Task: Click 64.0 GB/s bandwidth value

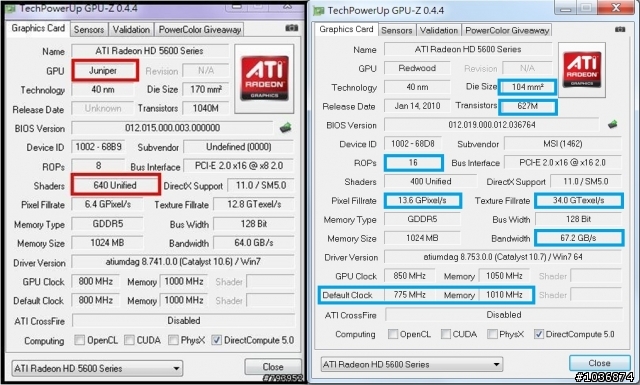Action: [x=254, y=243]
